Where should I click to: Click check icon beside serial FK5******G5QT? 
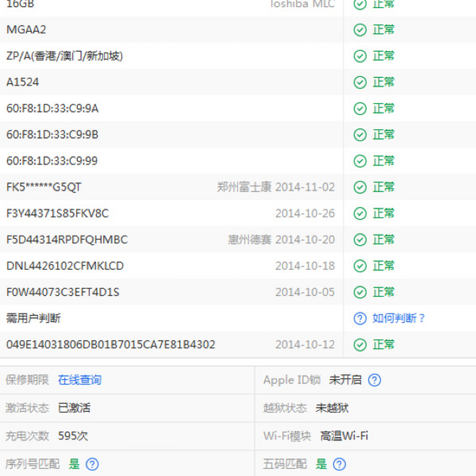pos(360,187)
